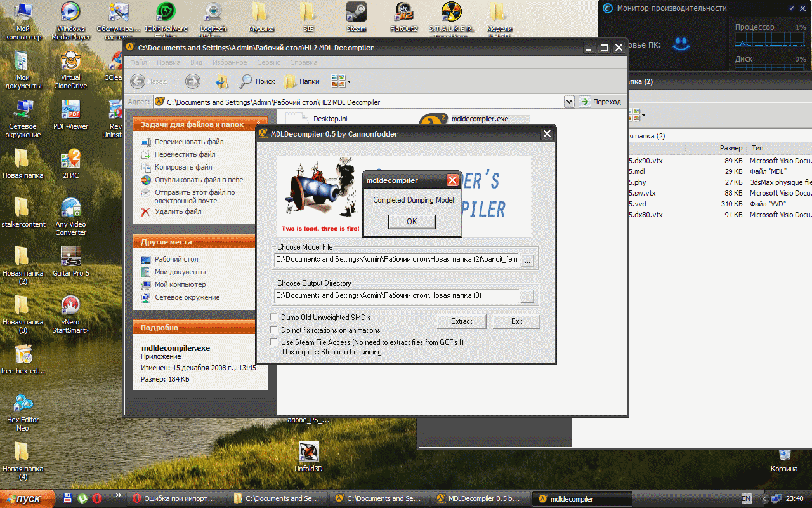Click Переход go button in address bar
Image resolution: width=812 pixels, height=508 pixels.
pyautogui.click(x=600, y=102)
